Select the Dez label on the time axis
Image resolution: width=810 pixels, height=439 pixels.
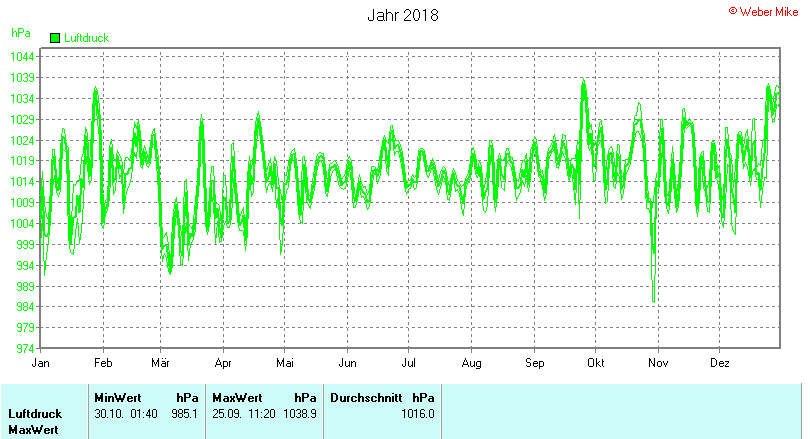pos(719,363)
